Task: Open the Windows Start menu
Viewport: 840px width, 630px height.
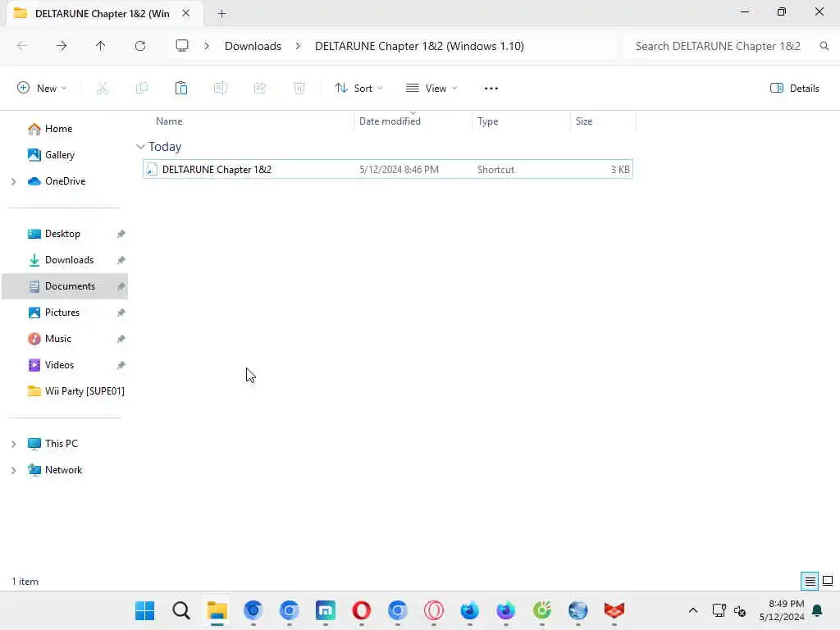Action: point(144,610)
